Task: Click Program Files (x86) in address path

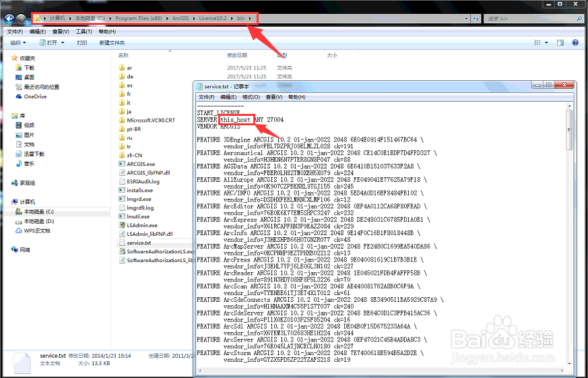Action: pos(138,18)
